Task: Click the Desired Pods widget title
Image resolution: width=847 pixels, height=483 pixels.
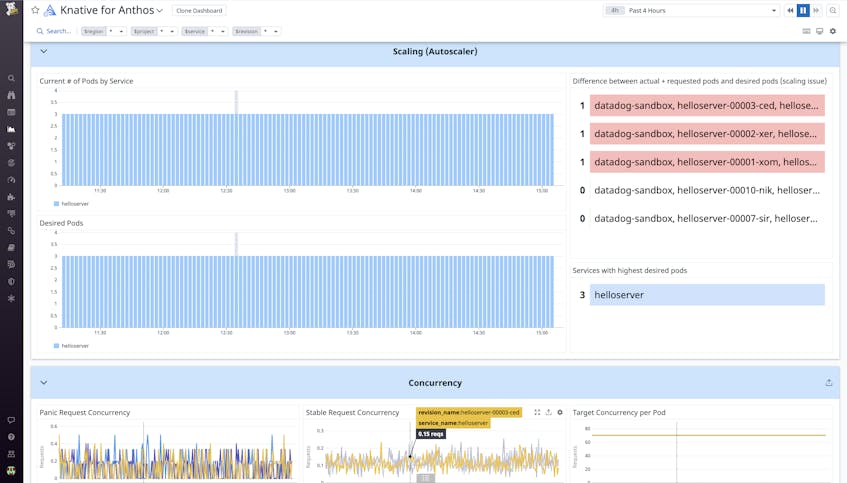Action: tap(61, 223)
